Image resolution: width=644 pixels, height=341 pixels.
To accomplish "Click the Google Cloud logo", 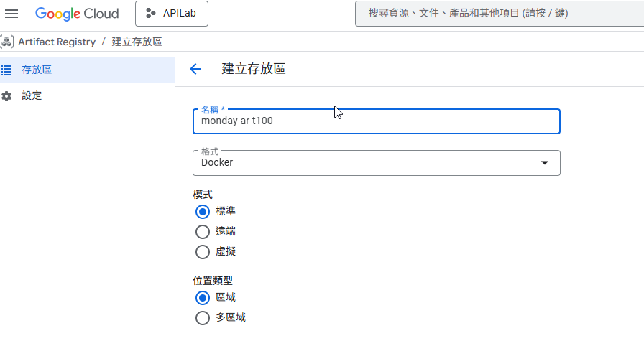I will tap(77, 14).
